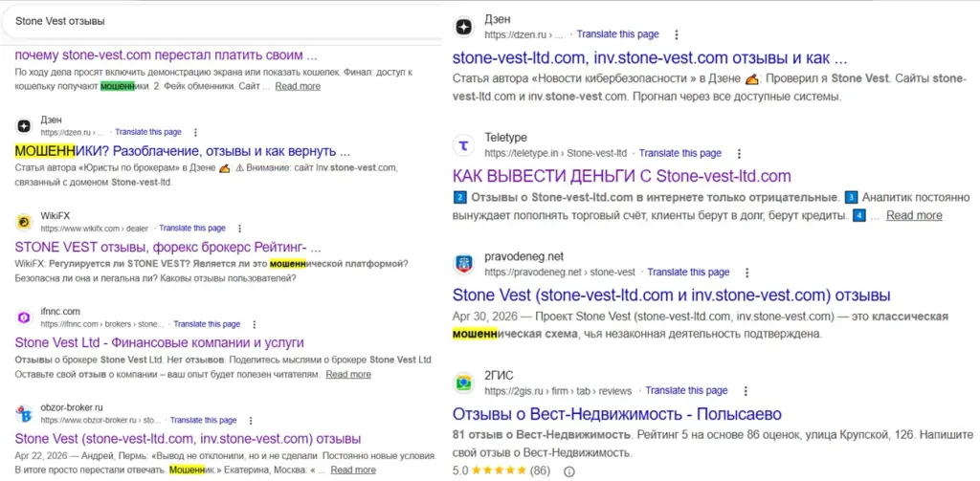Click the WikiFX favicon icon
Image resolution: width=980 pixels, height=481 pixels.
(x=24, y=223)
